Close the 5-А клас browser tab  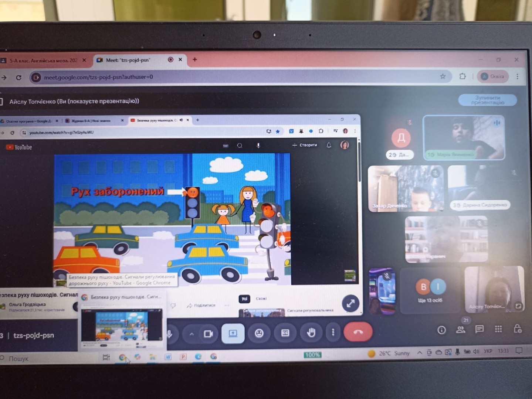[x=84, y=60]
